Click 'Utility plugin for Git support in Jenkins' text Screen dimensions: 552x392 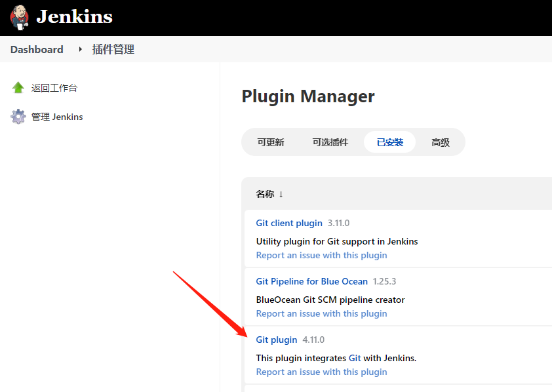337,241
